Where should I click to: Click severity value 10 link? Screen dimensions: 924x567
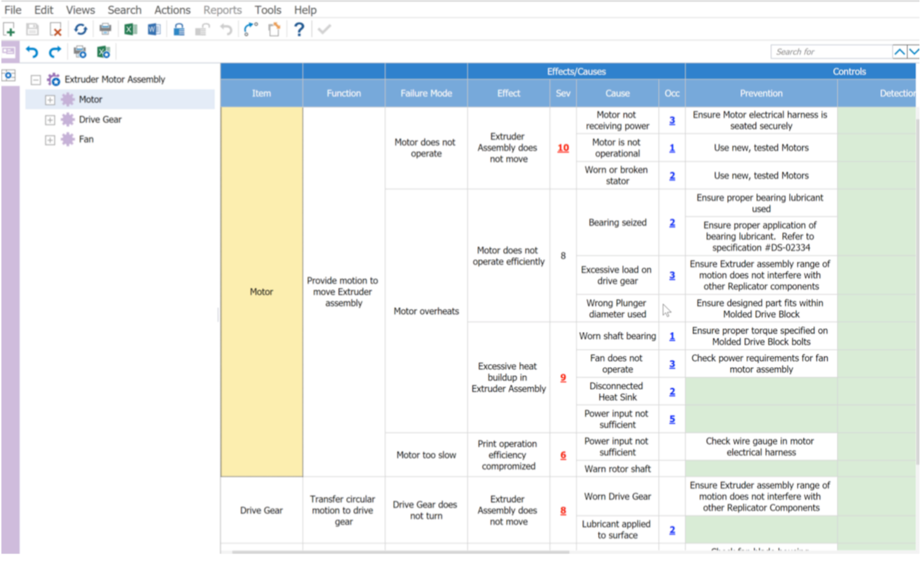[563, 148]
